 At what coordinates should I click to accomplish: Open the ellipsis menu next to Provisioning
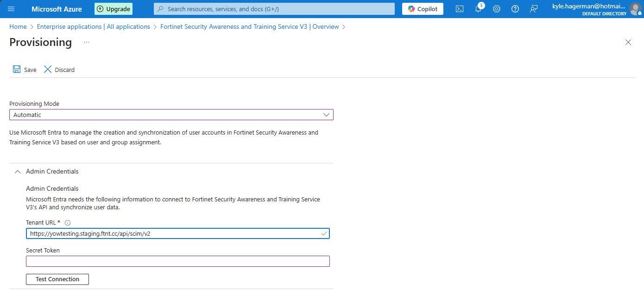(x=87, y=42)
